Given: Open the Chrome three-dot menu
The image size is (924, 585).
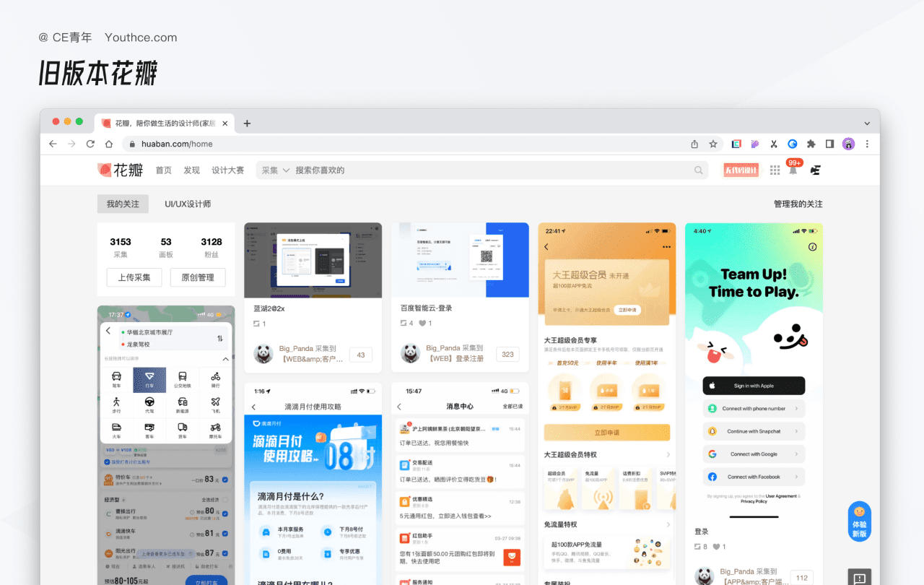Looking at the screenshot, I should (x=867, y=144).
